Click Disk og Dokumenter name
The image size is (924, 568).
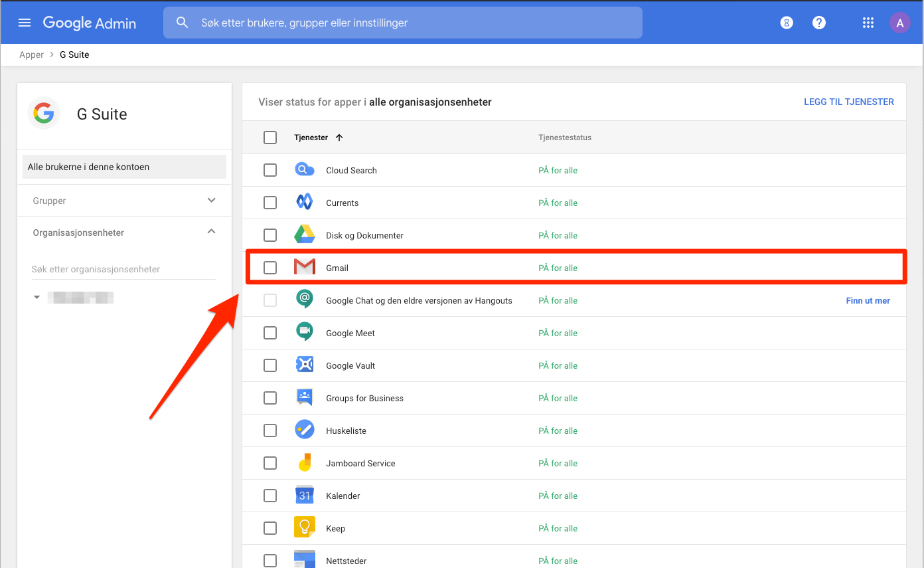click(x=365, y=235)
